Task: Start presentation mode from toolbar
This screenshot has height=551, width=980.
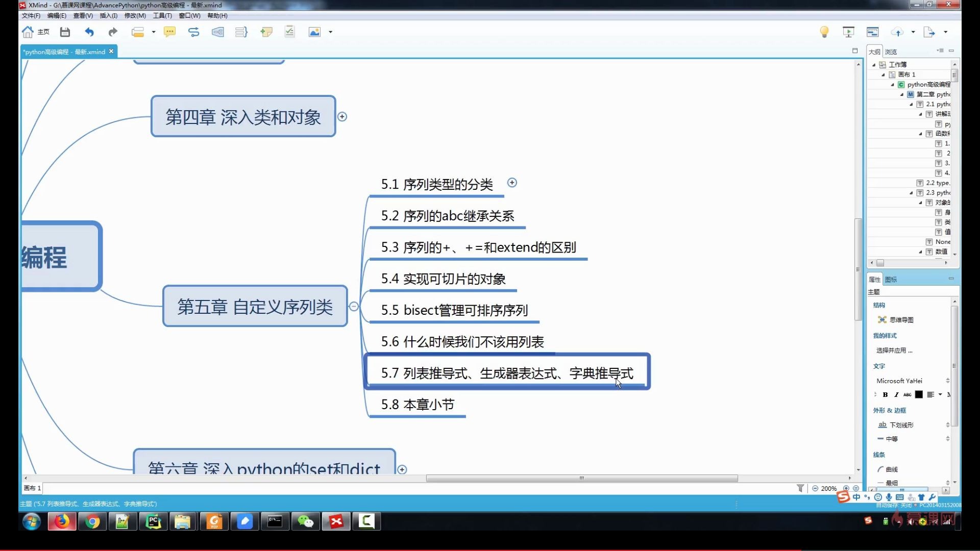Action: 848,32
